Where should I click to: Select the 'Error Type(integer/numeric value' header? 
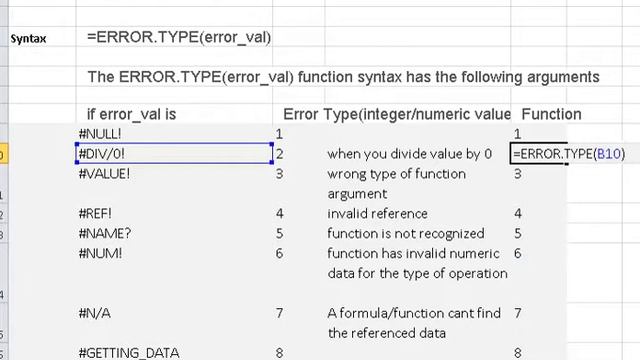tap(397, 114)
